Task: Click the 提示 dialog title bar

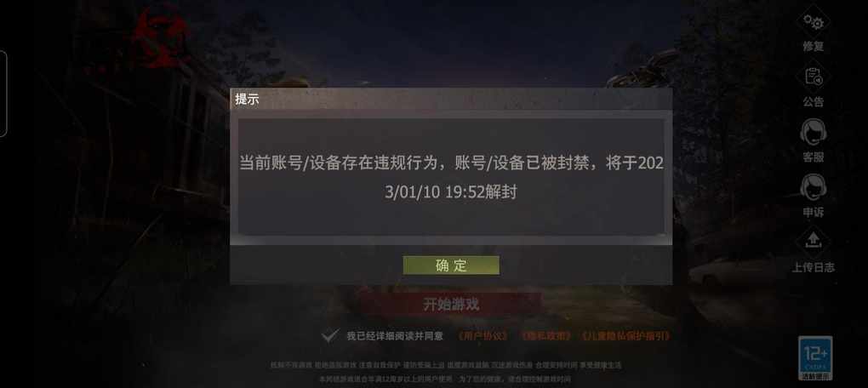Action: pyautogui.click(x=451, y=100)
